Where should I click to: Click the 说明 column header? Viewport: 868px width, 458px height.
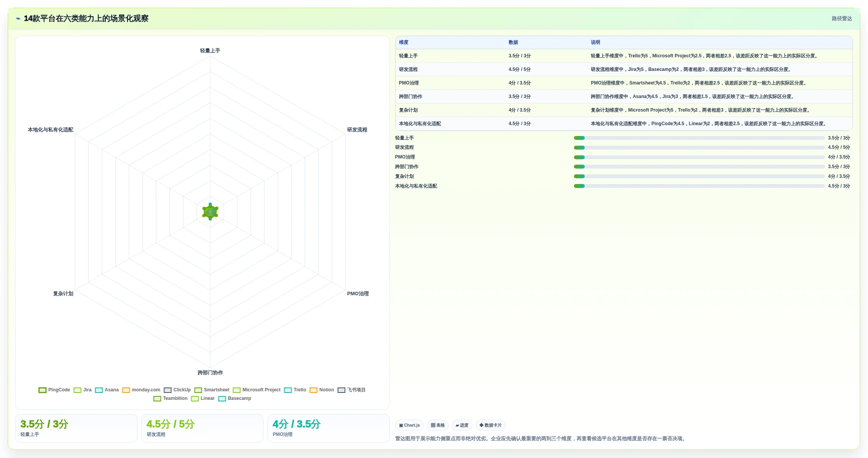[596, 42]
